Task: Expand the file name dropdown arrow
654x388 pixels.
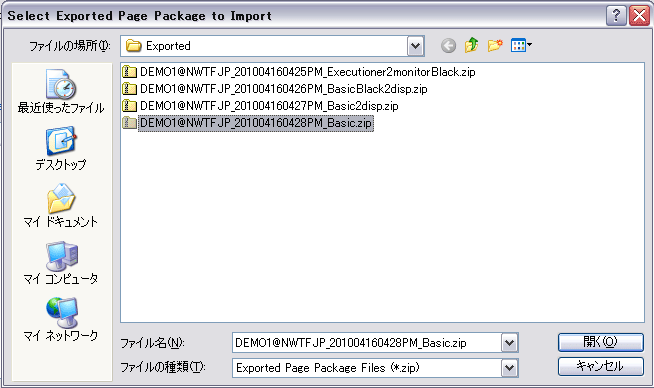Action: tap(509, 343)
